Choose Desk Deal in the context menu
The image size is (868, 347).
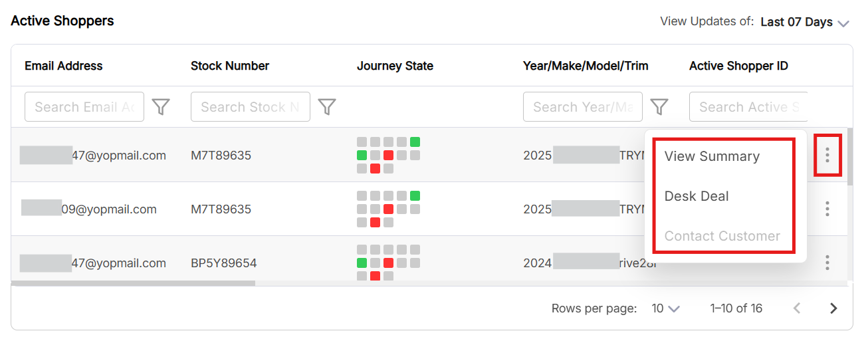click(x=697, y=196)
